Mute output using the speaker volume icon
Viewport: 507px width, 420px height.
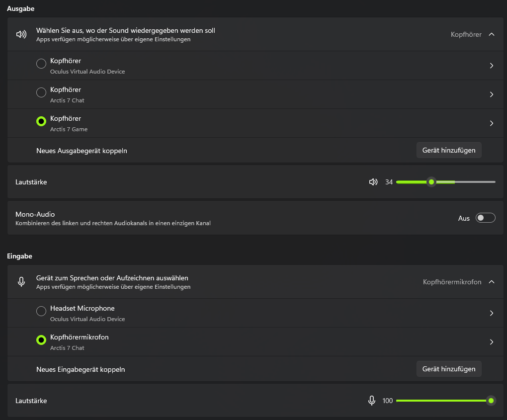[x=373, y=182]
